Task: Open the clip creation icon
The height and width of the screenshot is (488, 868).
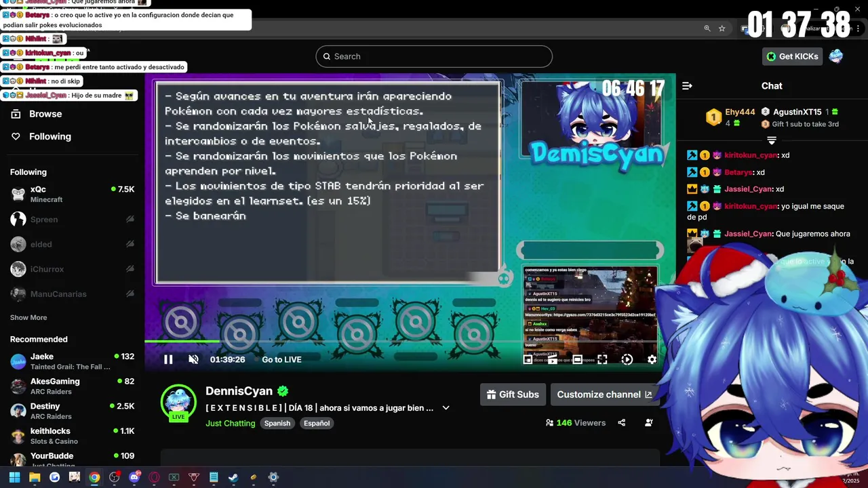Action: 553,359
